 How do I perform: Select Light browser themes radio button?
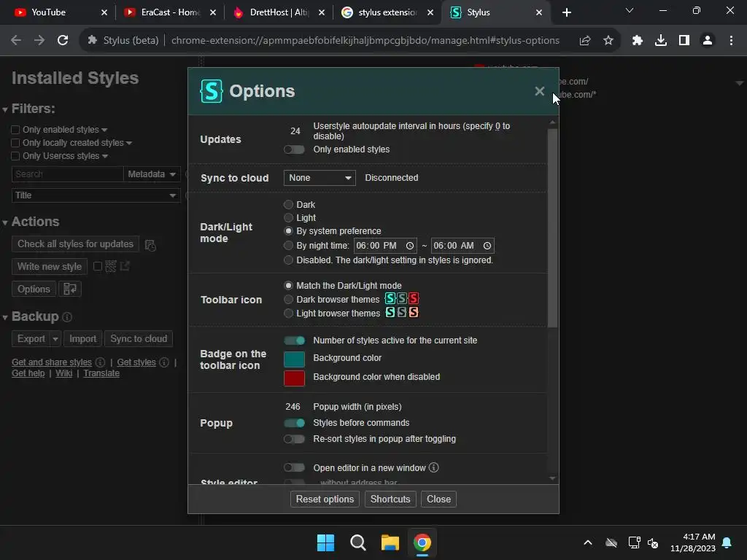point(288,314)
